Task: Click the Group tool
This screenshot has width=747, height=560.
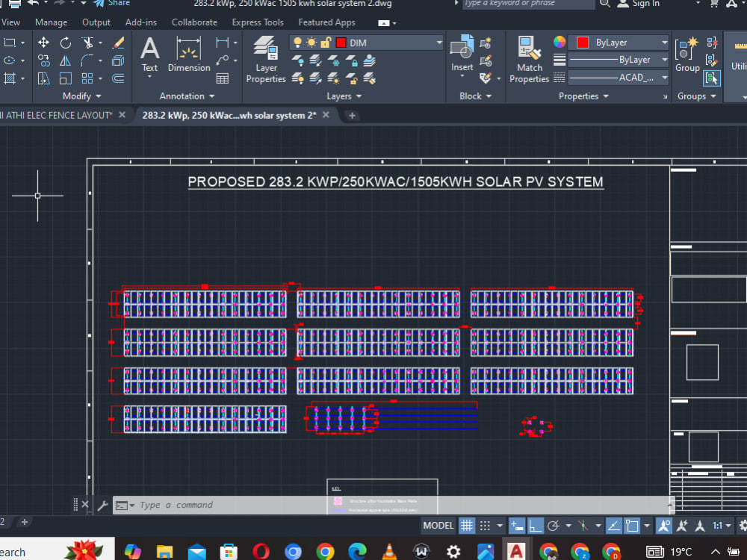Action: click(687, 54)
